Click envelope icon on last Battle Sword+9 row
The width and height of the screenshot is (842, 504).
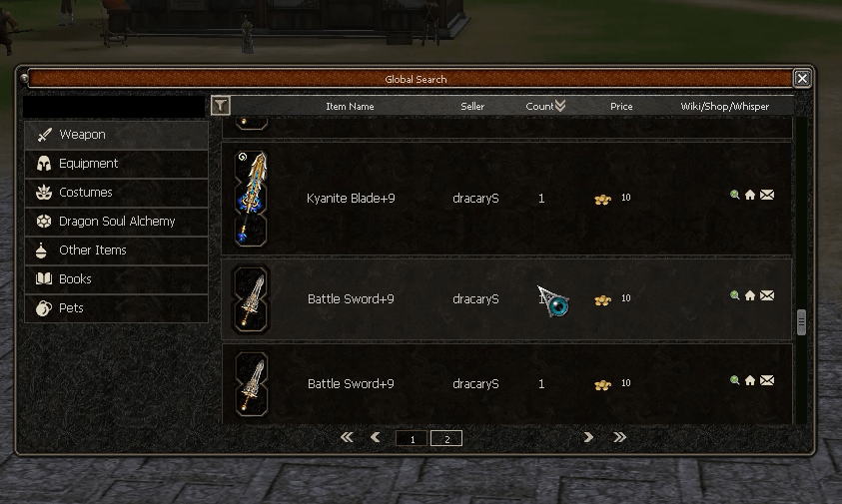point(767,380)
